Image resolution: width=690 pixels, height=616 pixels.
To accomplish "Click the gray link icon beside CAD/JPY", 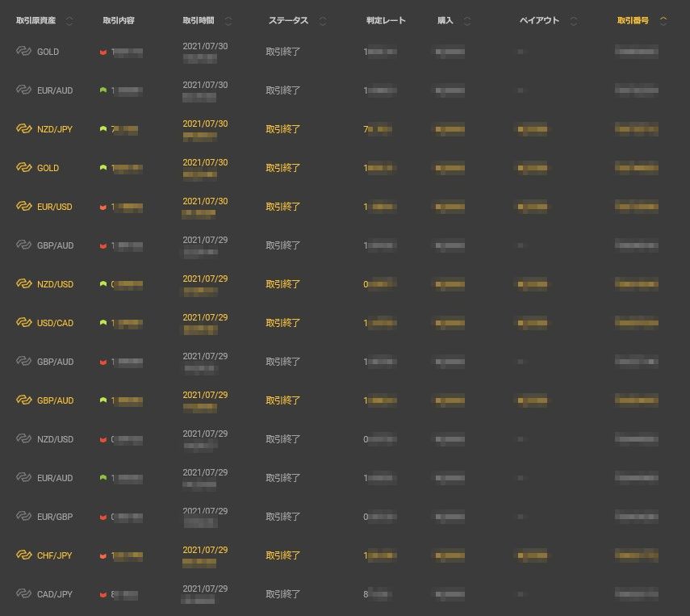I will (23, 594).
